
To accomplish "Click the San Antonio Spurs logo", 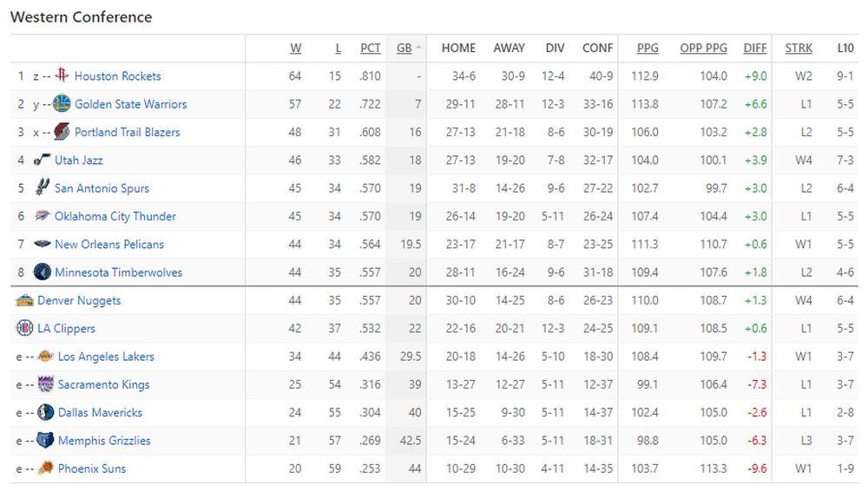I will click(x=42, y=188).
